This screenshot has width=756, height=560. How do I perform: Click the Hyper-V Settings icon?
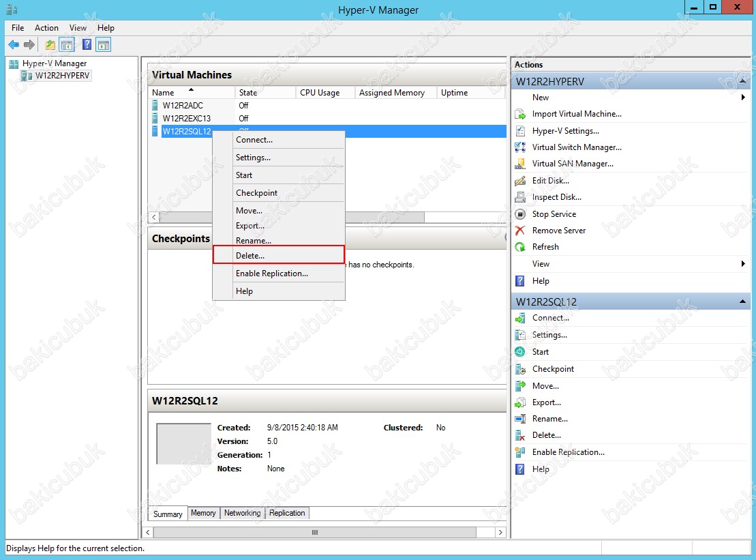click(519, 131)
